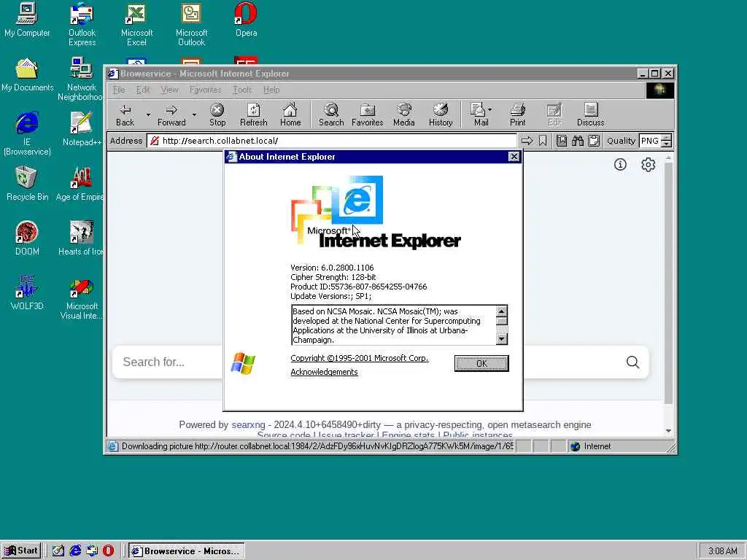The height and width of the screenshot is (560, 747).
Task: Open the Edit menu
Action: pyautogui.click(x=142, y=90)
